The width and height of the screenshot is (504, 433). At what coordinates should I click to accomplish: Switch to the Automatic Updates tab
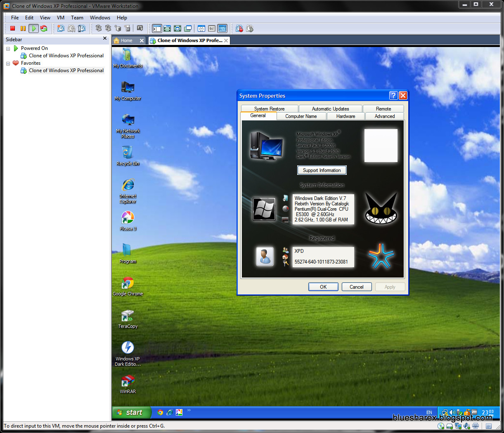(331, 109)
